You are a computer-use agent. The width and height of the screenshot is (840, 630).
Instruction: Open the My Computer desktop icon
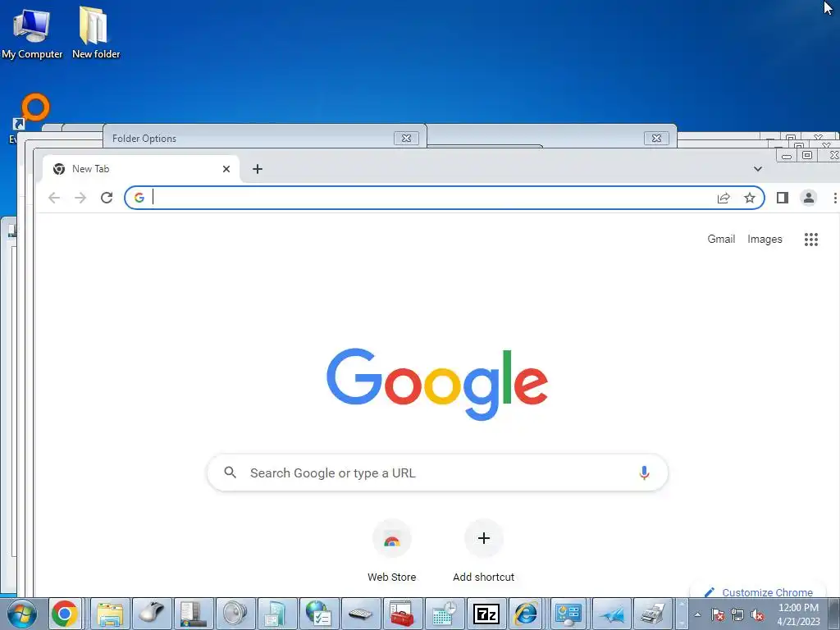pyautogui.click(x=32, y=32)
